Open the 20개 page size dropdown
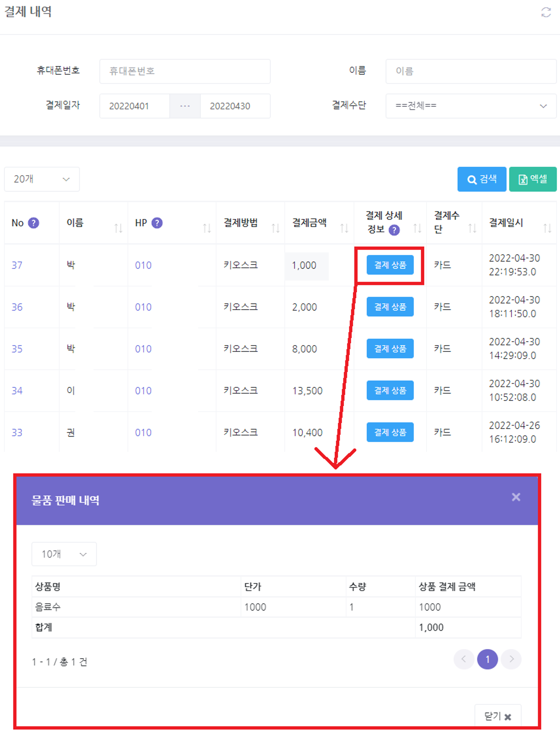Screen dimensions: 560x736 (x=42, y=179)
